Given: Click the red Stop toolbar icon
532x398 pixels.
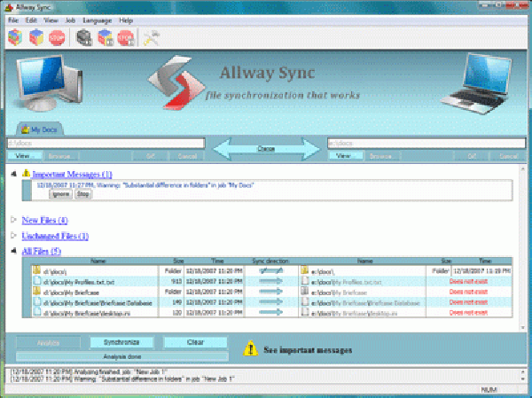Looking at the screenshot, I should click(59, 38).
